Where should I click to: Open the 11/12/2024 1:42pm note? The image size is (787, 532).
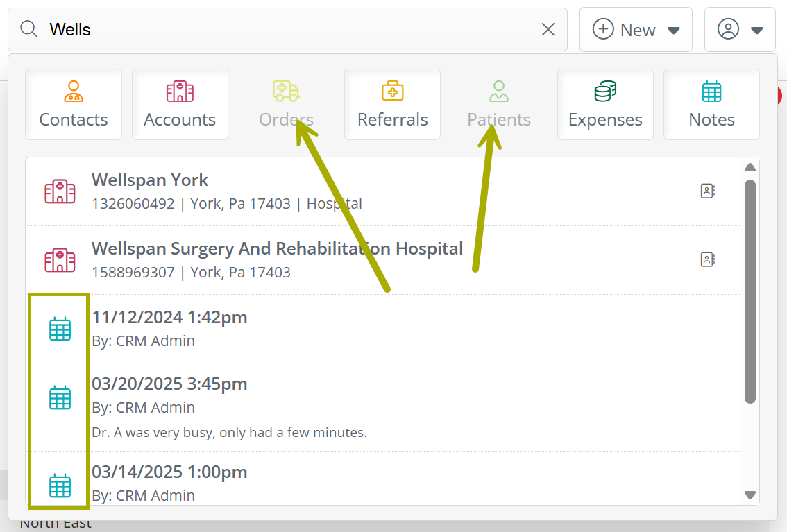384,329
